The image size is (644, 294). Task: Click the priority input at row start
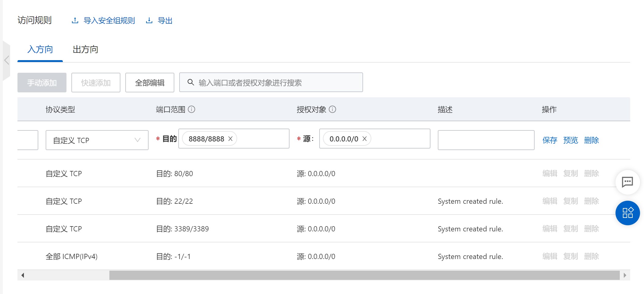28,140
